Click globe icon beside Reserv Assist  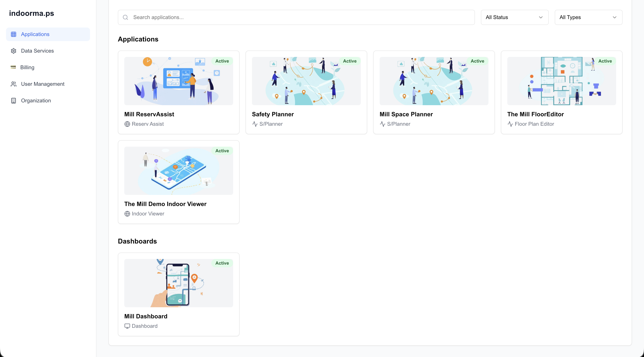127,124
